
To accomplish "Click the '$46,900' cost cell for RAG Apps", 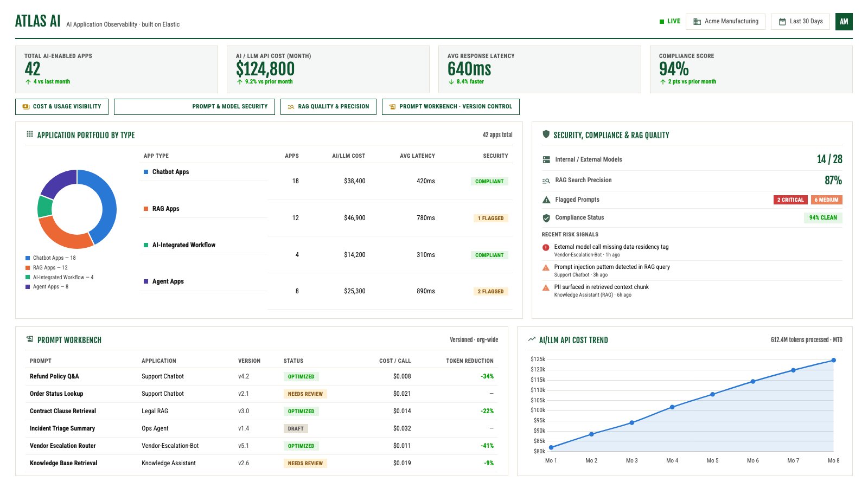I will click(355, 218).
